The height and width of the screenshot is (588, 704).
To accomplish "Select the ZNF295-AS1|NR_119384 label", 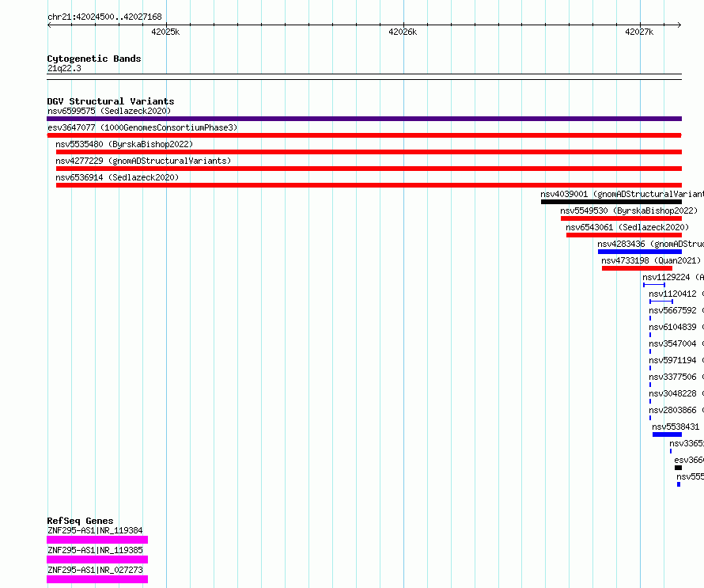I will [95, 530].
